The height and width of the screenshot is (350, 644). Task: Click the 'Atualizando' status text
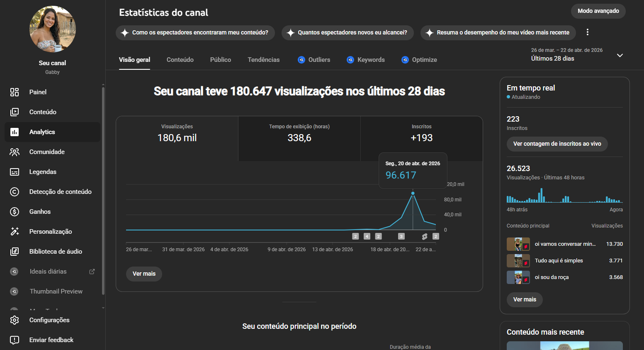(526, 97)
